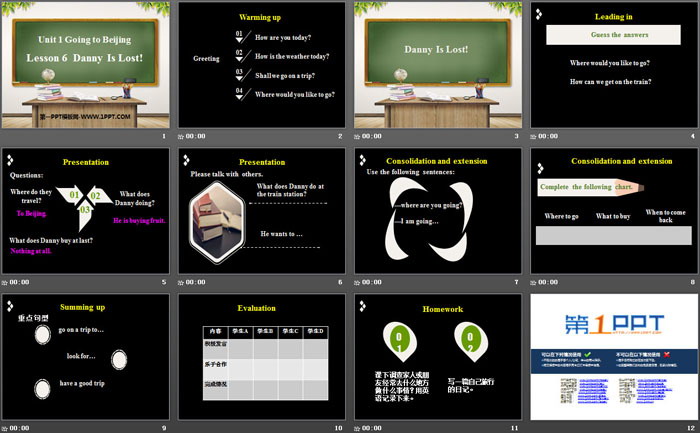Select slide 6 'Please talk with others' thumbnail

point(262,211)
